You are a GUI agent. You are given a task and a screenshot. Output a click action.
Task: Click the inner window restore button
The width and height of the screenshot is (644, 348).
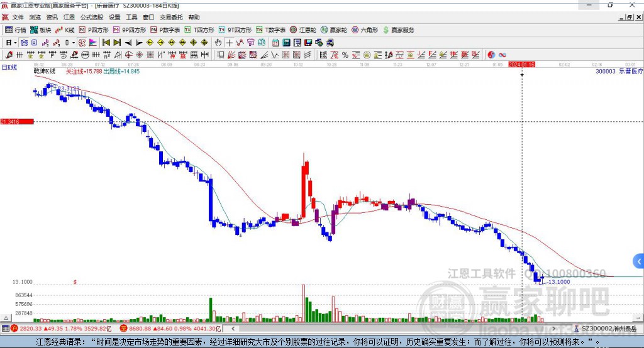(630, 17)
